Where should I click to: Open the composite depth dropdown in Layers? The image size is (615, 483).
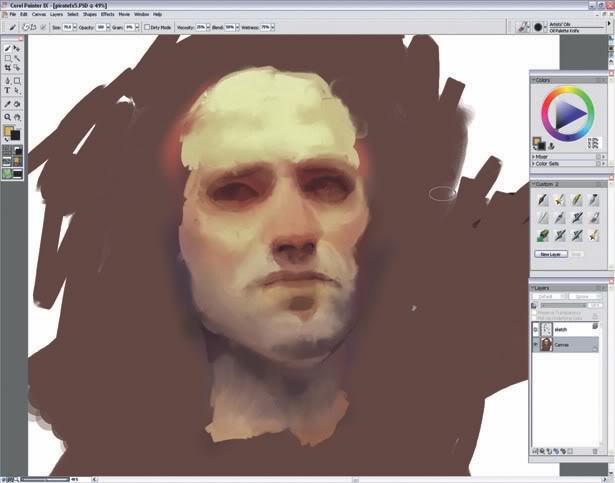[x=585, y=296]
